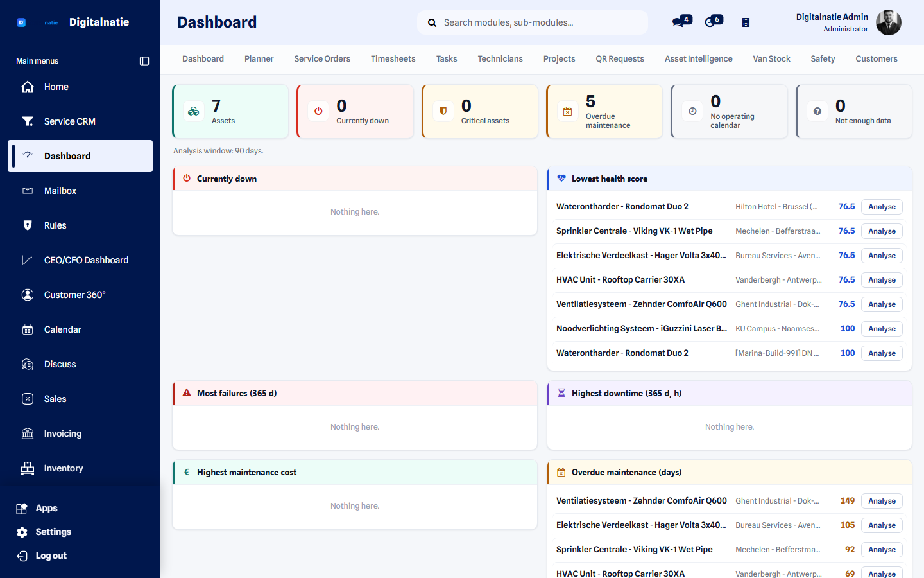
Task: Open the Sales icon in sidebar
Action: pos(28,399)
